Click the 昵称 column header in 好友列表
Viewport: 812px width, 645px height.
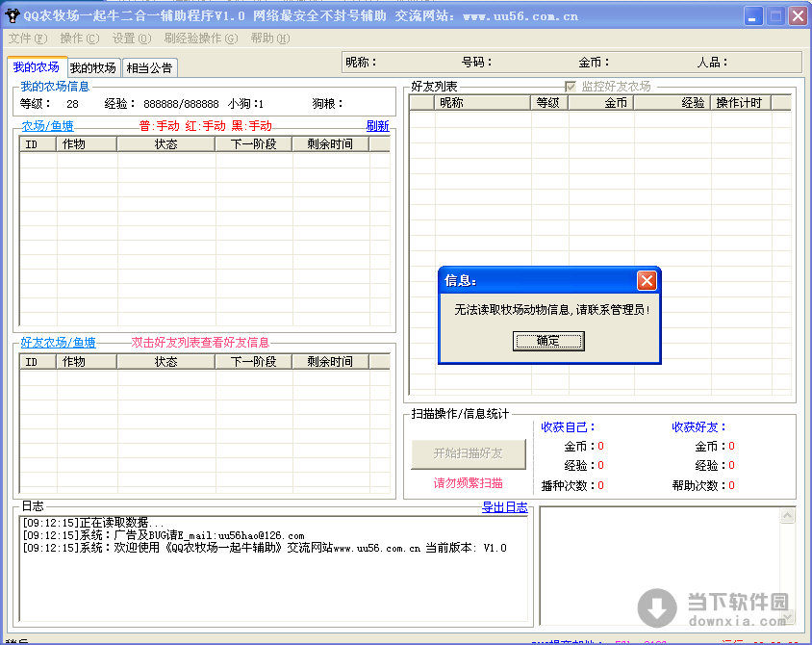(483, 103)
